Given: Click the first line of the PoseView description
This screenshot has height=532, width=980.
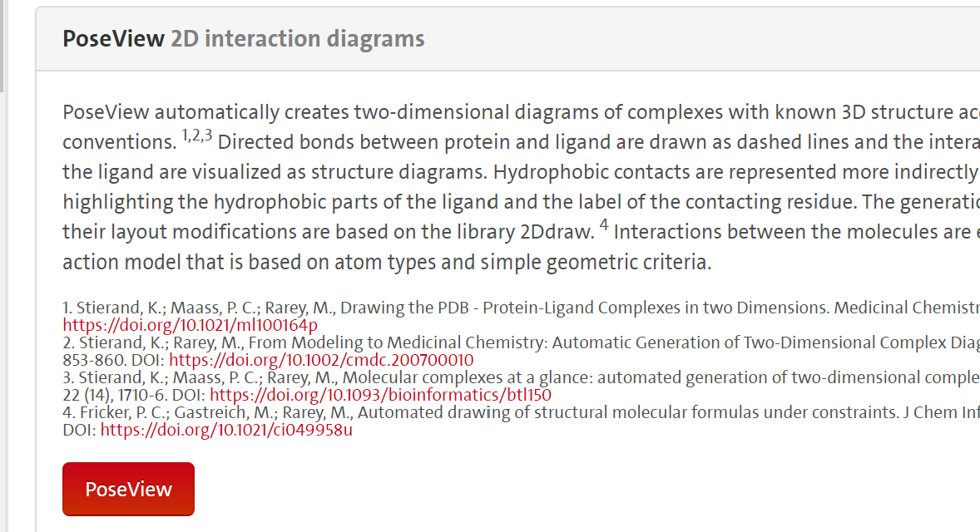Looking at the screenshot, I should click(522, 112).
